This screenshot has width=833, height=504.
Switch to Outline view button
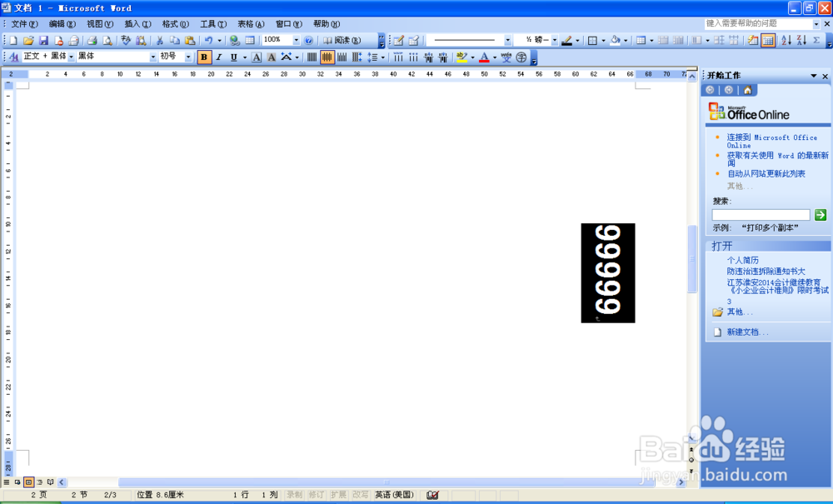pyautogui.click(x=39, y=482)
